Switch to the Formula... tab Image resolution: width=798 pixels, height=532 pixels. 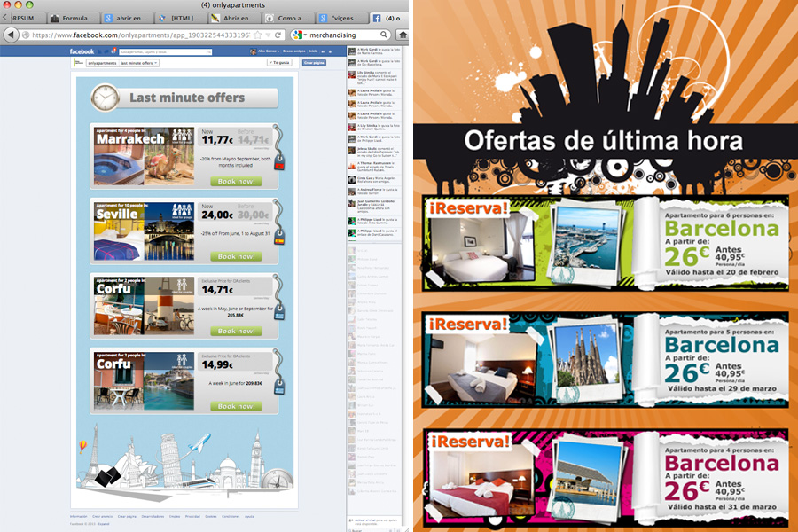[x=73, y=18]
